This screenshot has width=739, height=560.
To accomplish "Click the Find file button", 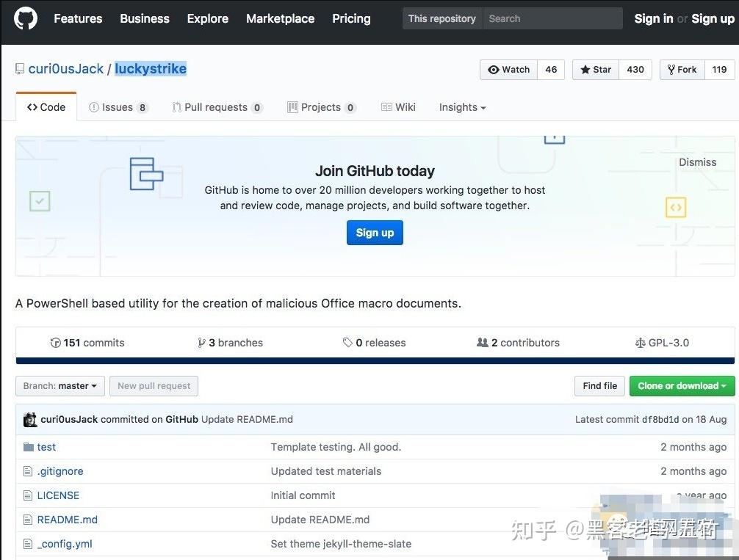I will (599, 386).
